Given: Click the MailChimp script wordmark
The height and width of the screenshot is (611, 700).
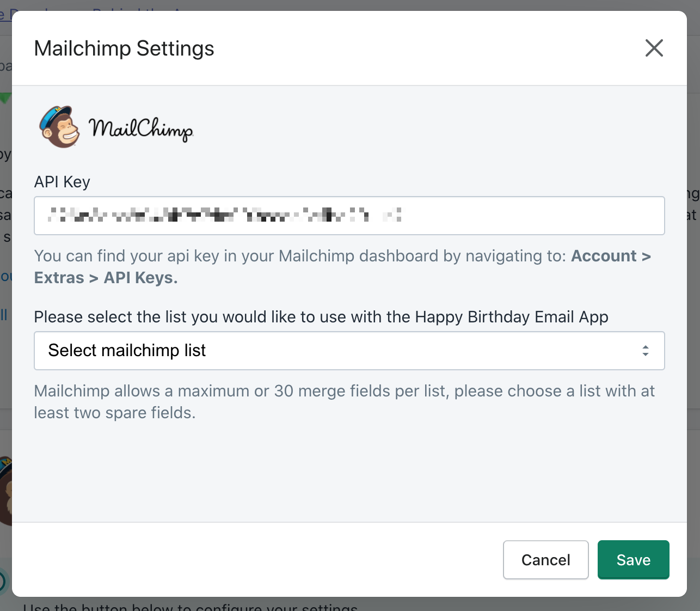Looking at the screenshot, I should (141, 129).
